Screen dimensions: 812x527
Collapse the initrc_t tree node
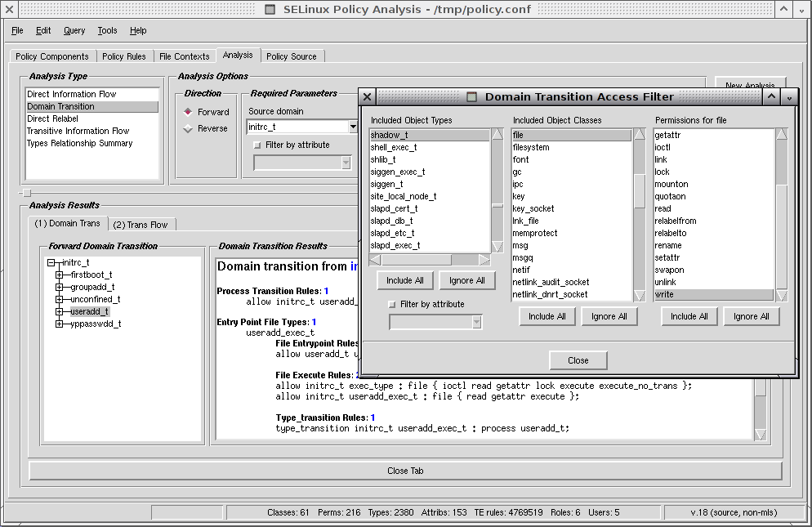pos(51,263)
